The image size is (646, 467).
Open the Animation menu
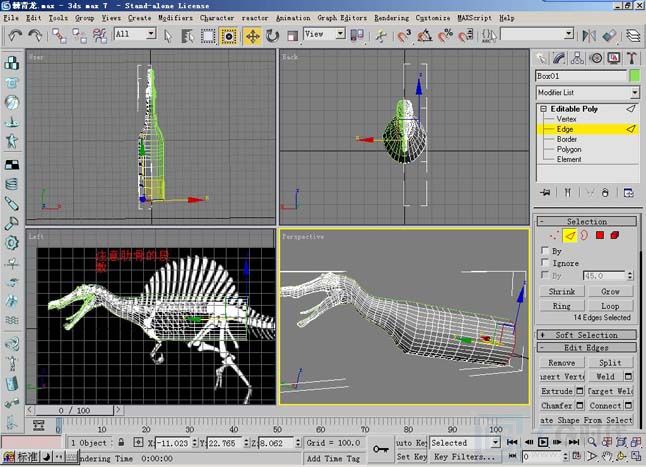(293, 18)
